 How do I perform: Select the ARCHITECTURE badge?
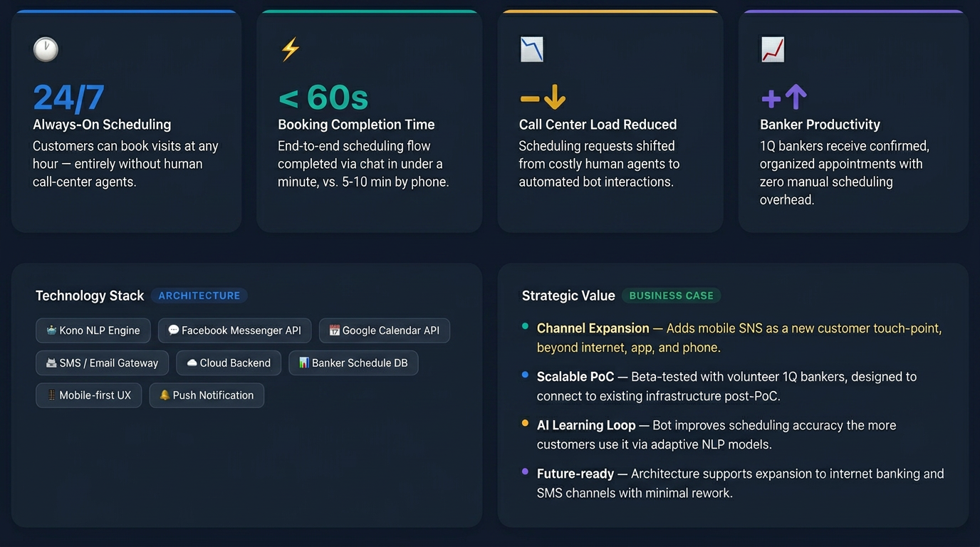tap(199, 296)
